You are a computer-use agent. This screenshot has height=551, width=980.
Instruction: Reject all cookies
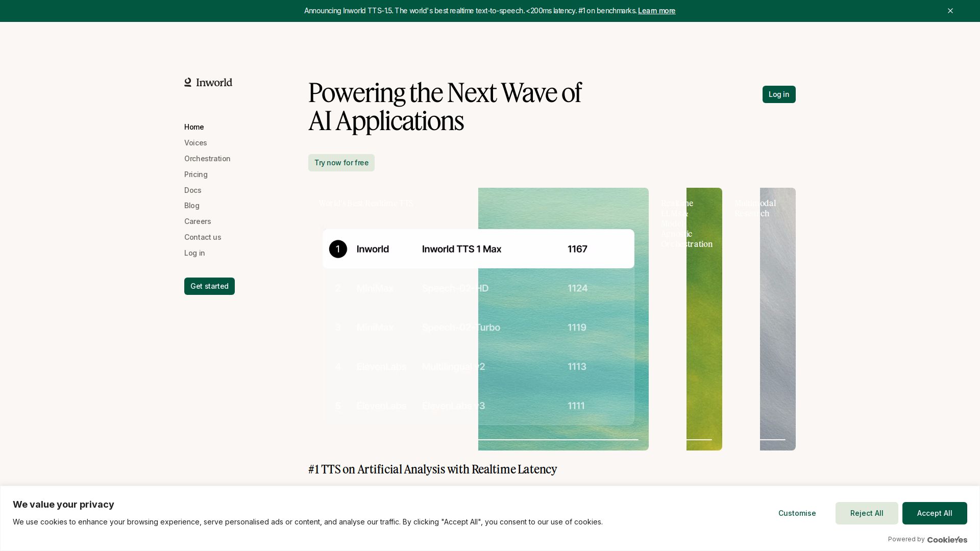[x=866, y=513]
